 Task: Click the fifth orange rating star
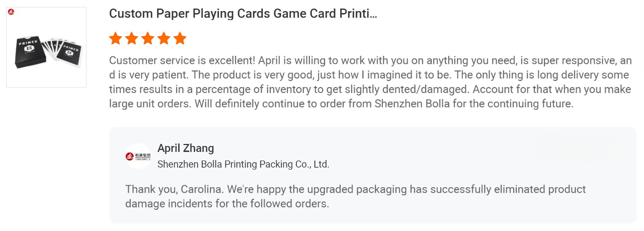180,38
